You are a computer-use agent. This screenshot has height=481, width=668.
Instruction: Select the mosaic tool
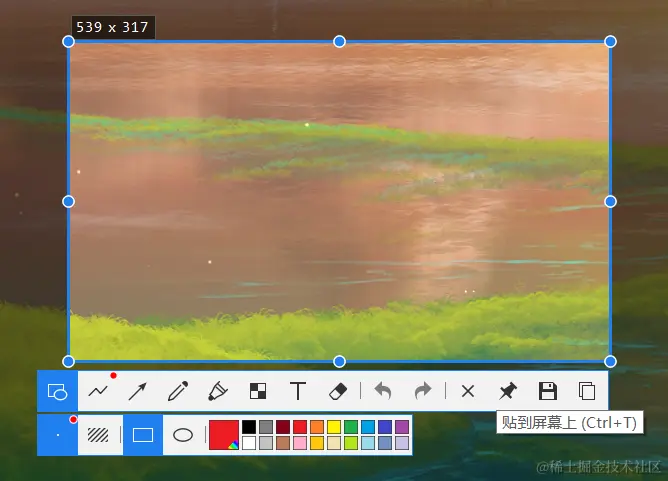click(258, 391)
